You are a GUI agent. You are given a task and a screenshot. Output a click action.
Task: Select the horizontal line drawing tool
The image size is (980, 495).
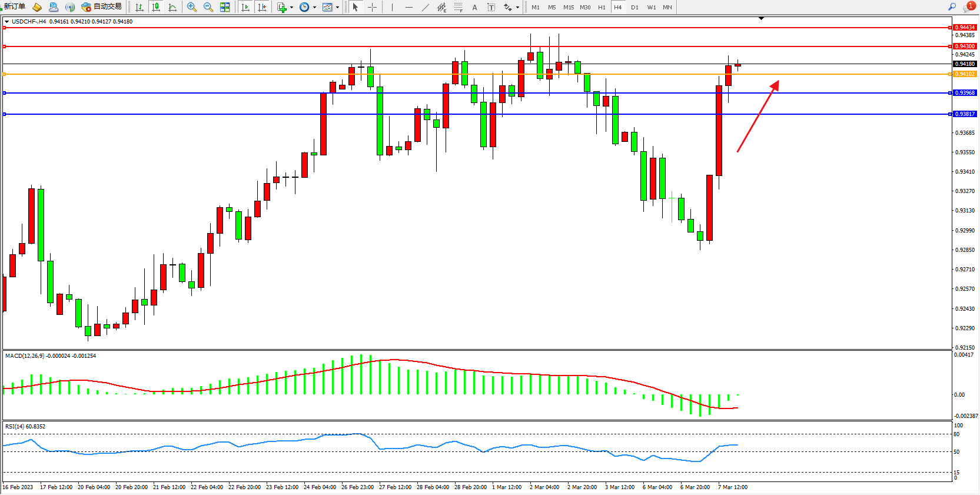click(x=408, y=7)
